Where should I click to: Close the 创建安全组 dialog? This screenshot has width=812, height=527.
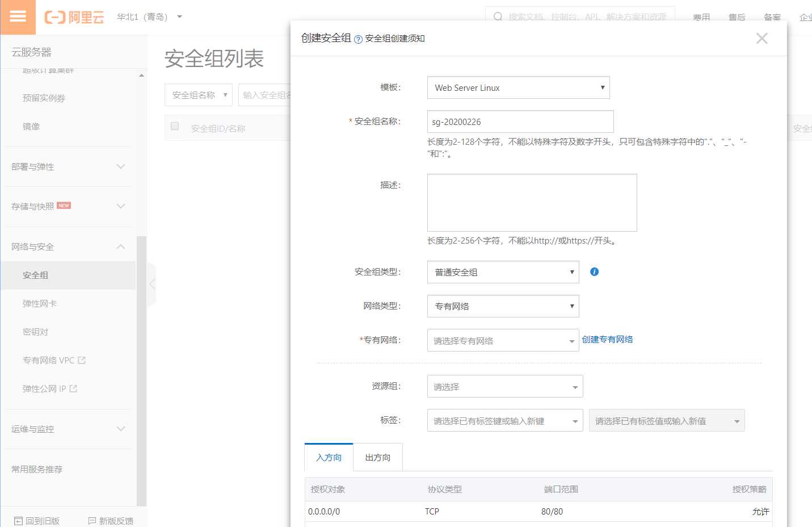pyautogui.click(x=762, y=38)
